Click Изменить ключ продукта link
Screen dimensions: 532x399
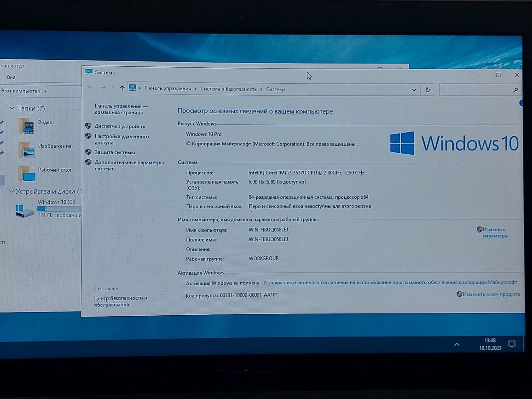tap(492, 294)
